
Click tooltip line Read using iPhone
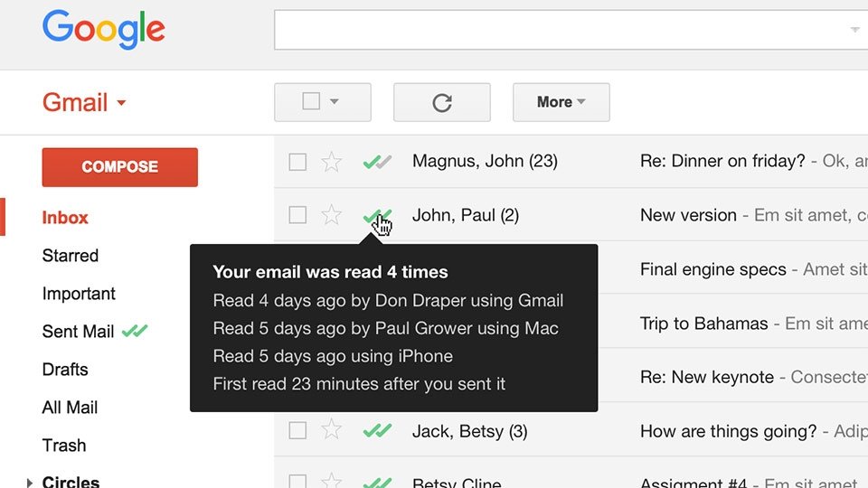(333, 356)
